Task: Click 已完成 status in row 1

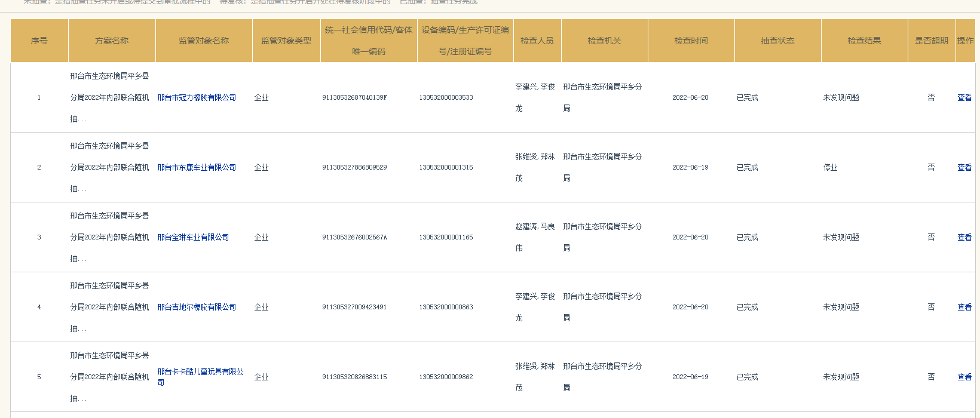Action: (748, 97)
